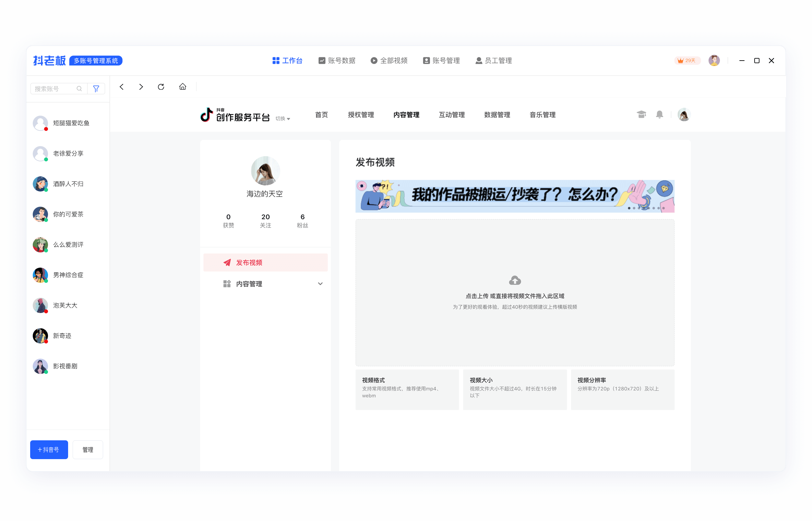Screen dimensions: 812x521
Task: Collapse the 内容管理 sidebar section
Action: point(320,284)
